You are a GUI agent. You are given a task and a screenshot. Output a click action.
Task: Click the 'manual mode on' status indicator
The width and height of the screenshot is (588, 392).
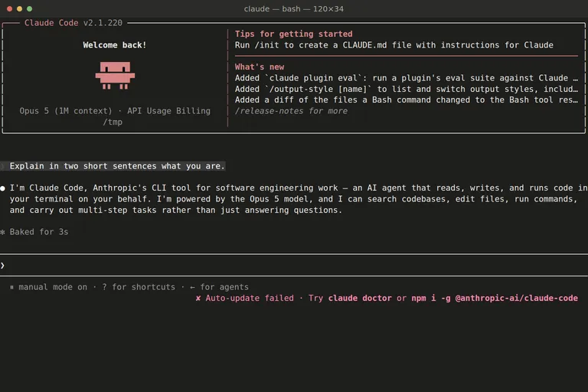click(x=49, y=287)
